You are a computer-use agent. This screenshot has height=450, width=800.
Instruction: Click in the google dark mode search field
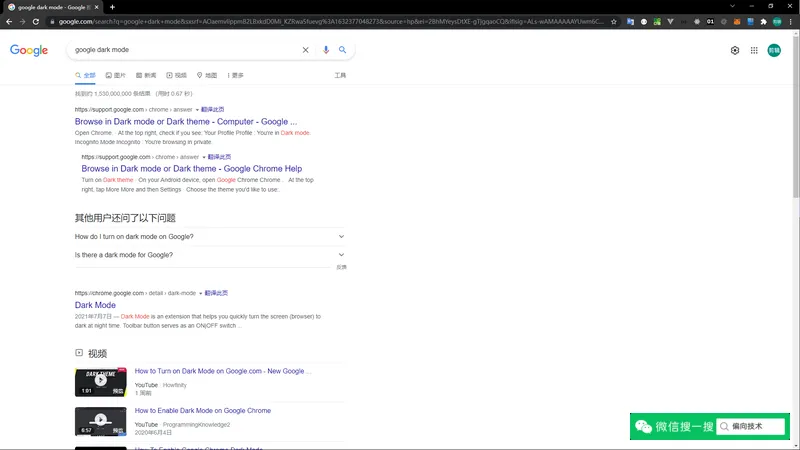pyautogui.click(x=186, y=50)
